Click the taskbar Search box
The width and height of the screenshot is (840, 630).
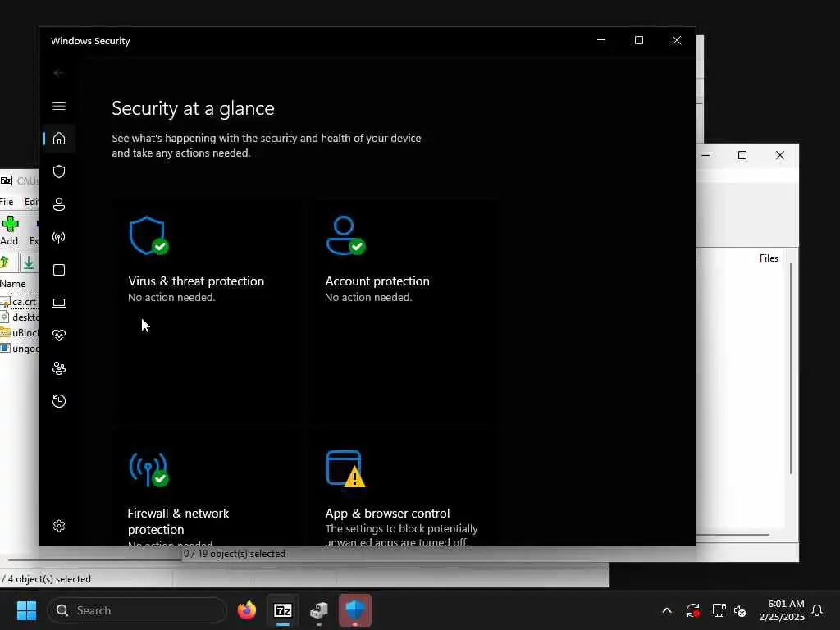(137, 610)
